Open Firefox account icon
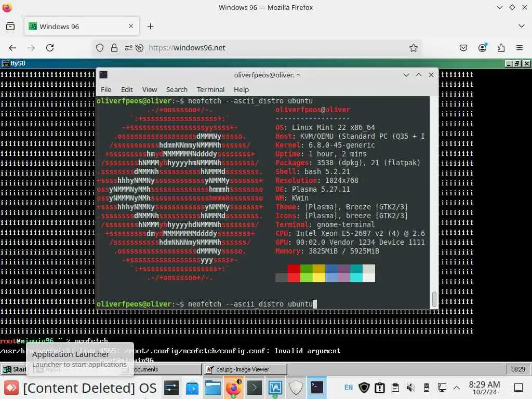This screenshot has height=399, width=532. click(x=483, y=48)
